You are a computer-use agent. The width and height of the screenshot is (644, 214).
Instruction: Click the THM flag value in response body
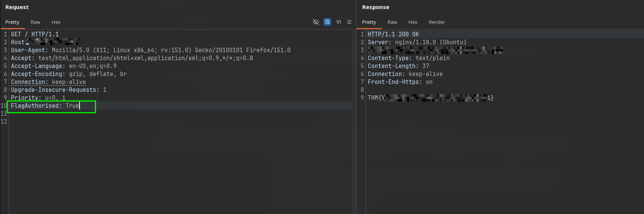click(431, 98)
